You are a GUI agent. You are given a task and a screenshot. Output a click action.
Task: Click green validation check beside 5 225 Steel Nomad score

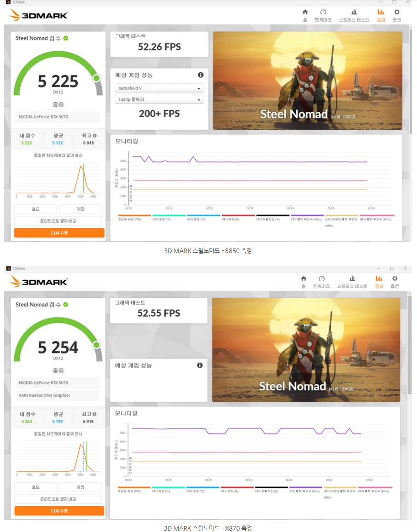pos(66,38)
